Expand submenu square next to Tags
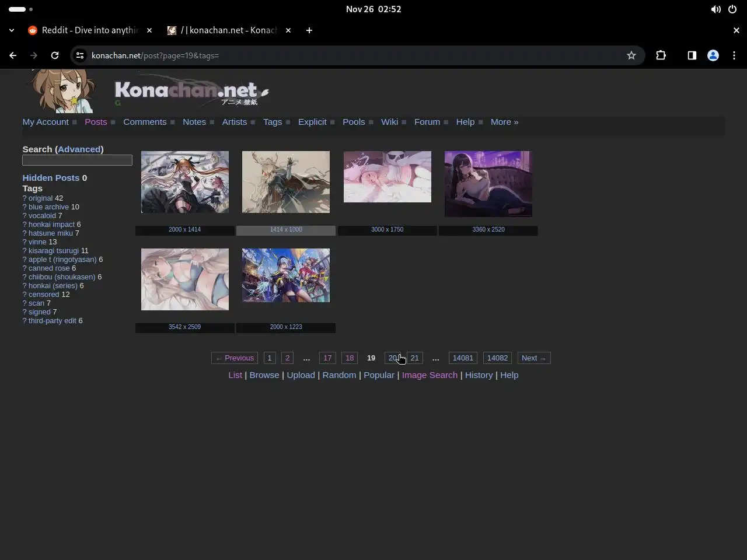The height and width of the screenshot is (560, 747). (288, 123)
